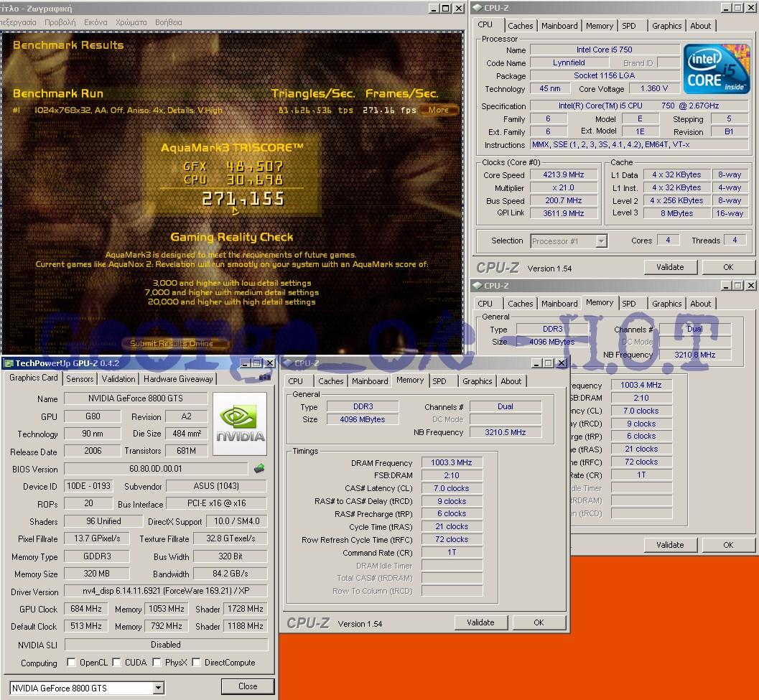This screenshot has width=759, height=700.
Task: Click the BIOS save chip icon in GPU-Z
Action: click(x=259, y=468)
